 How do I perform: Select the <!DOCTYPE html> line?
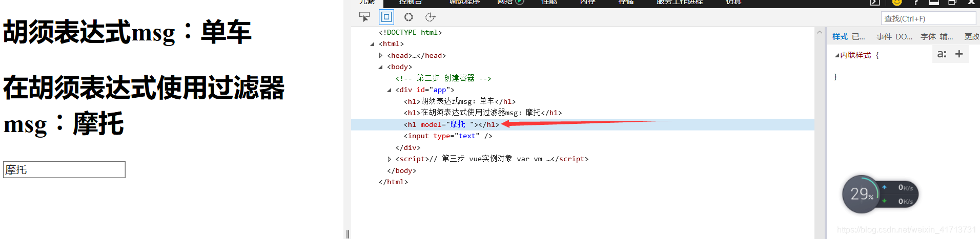(x=410, y=32)
